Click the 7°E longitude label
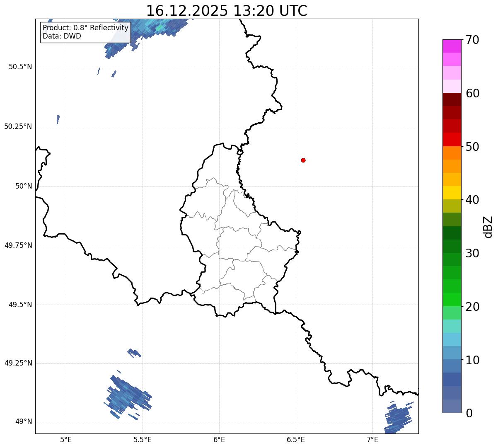The height and width of the screenshot is (448, 498). [372, 439]
